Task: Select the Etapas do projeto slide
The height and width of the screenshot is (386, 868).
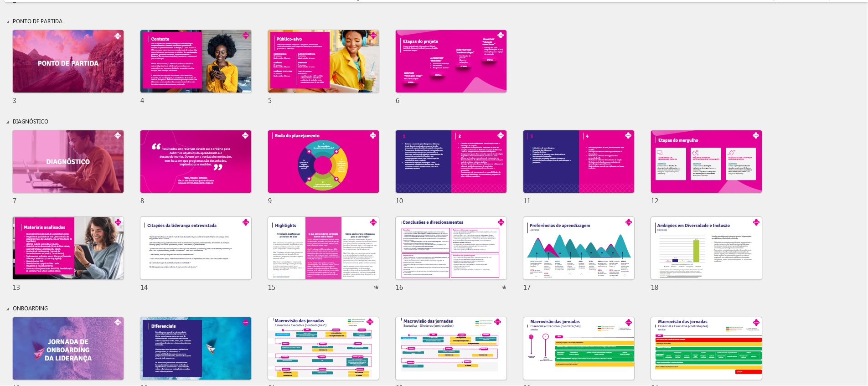Action: 451,62
